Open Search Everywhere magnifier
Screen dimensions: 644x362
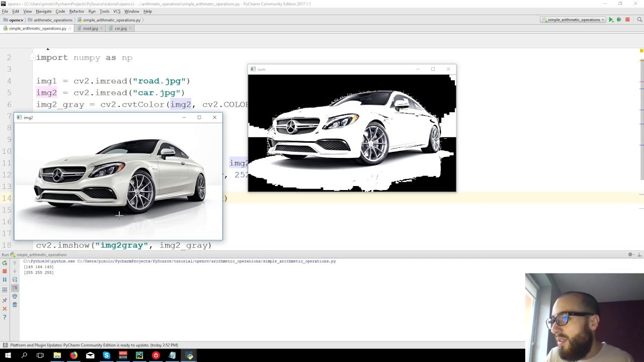640,20
